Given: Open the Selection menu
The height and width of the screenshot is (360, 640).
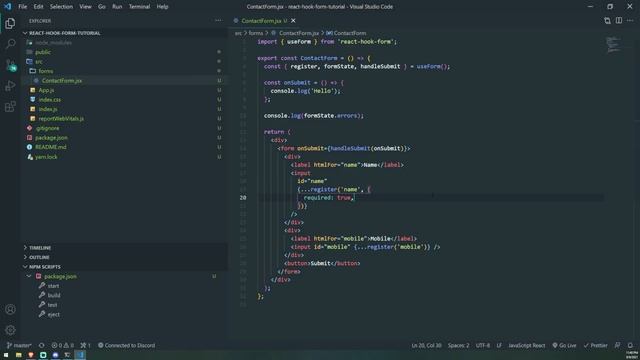Looking at the screenshot, I should click(61, 7).
